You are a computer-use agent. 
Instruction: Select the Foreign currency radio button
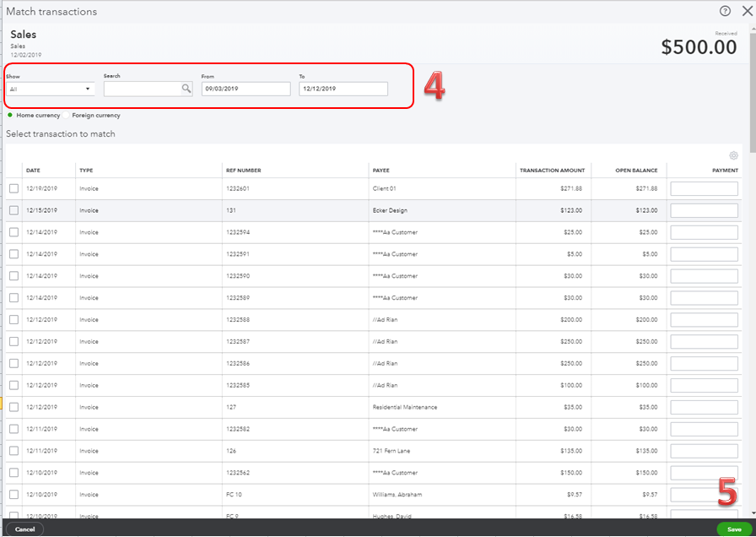66,116
